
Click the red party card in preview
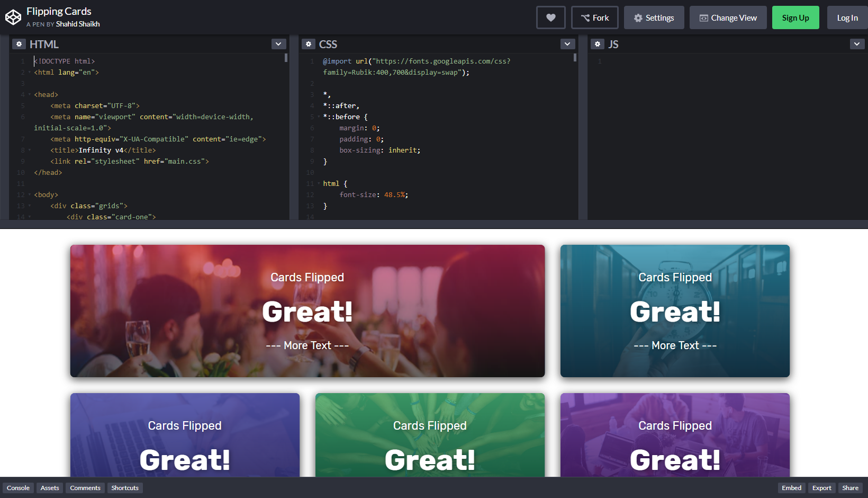pyautogui.click(x=308, y=311)
